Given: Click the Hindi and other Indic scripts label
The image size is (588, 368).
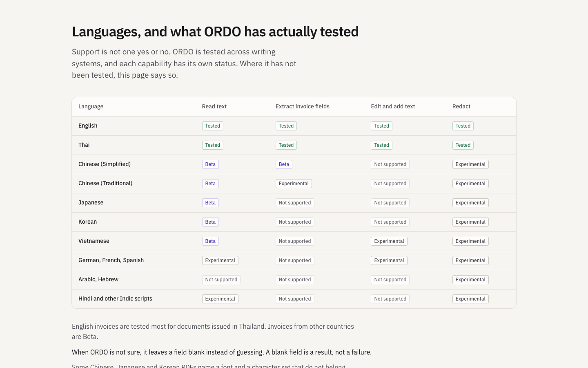Looking at the screenshot, I should (x=115, y=298).
